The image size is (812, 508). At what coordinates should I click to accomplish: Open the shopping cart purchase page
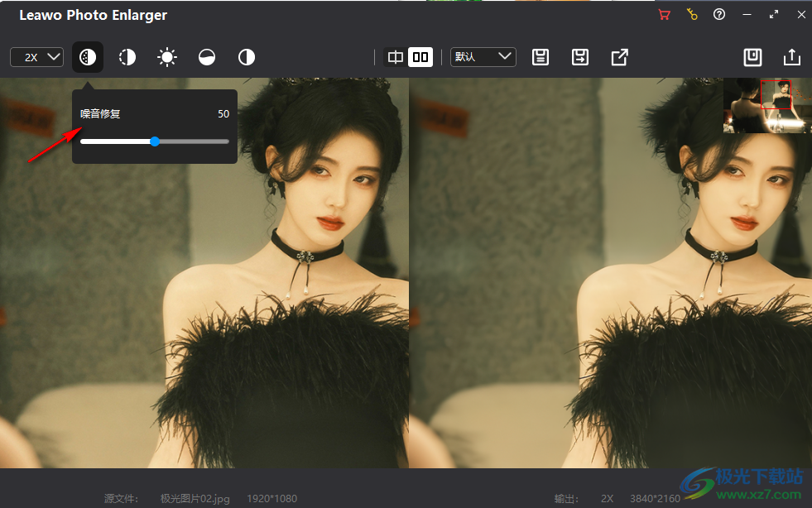(664, 14)
